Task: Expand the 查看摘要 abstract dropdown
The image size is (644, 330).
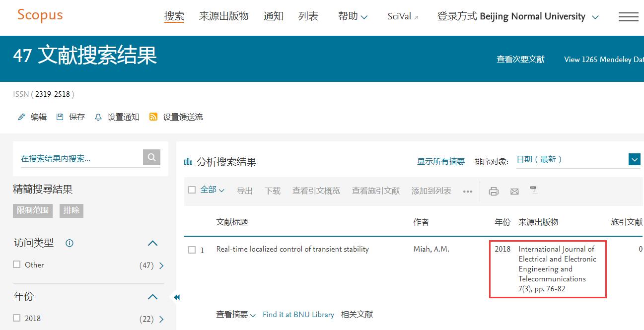Action: click(x=235, y=315)
